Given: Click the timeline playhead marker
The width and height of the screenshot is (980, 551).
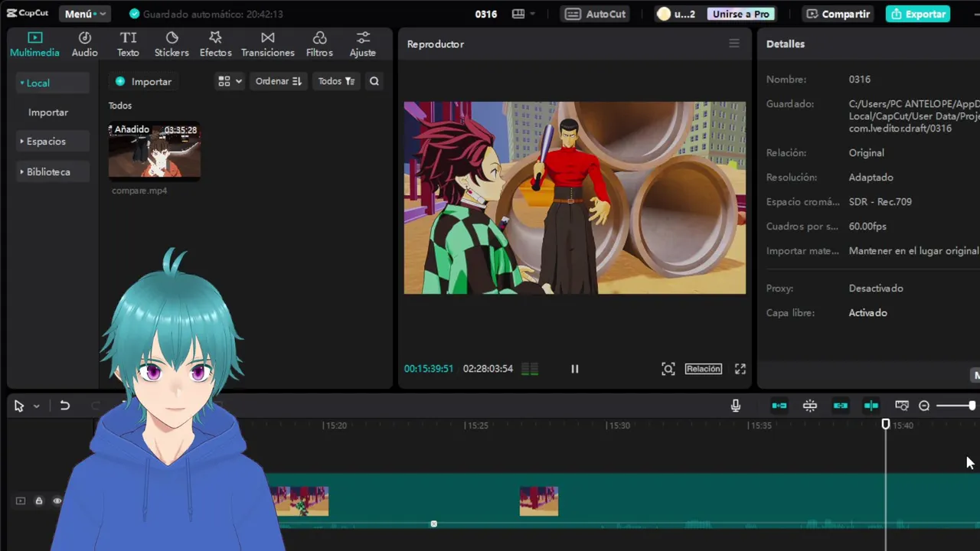Looking at the screenshot, I should pyautogui.click(x=886, y=424).
